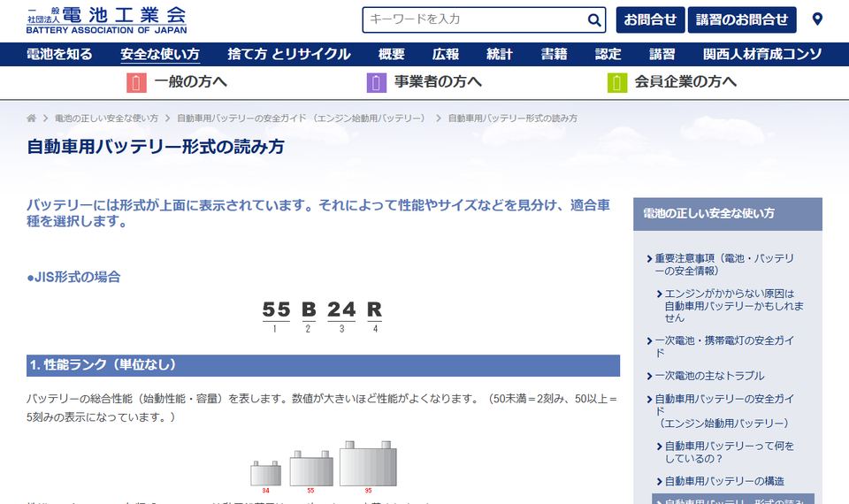849x504 pixels.
Task: Open the 広報 menu
Action: (446, 54)
